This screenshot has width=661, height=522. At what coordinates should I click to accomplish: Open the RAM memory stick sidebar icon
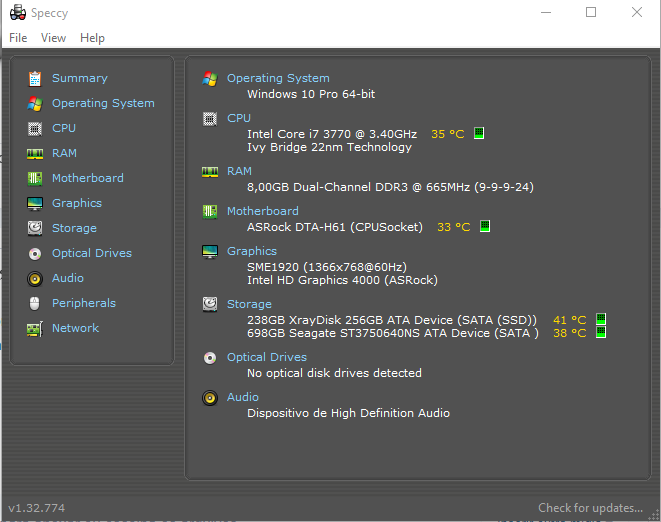click(35, 154)
